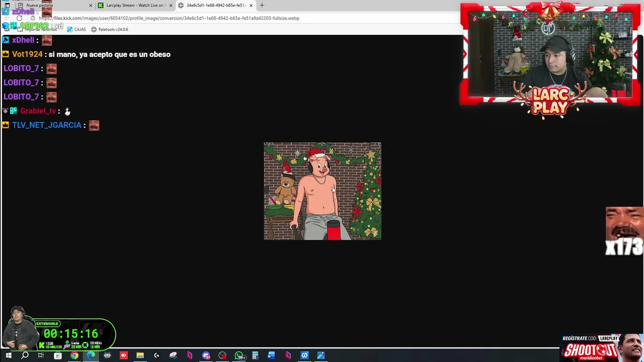This screenshot has width=644, height=362.
Task: Open OBS Studio from the taskbar
Action: tap(222, 355)
